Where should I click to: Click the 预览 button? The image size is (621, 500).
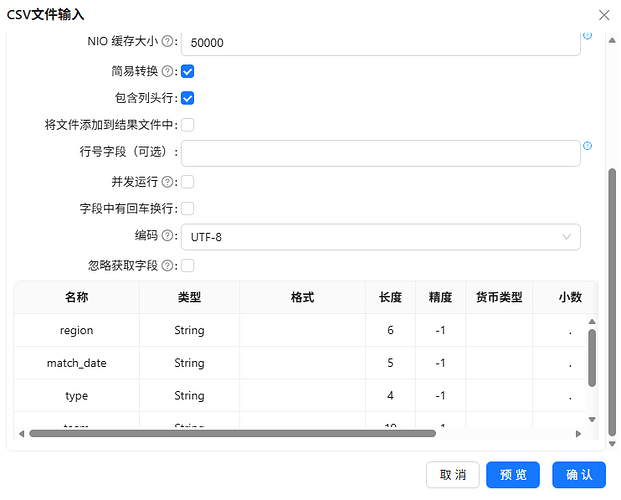tap(513, 475)
